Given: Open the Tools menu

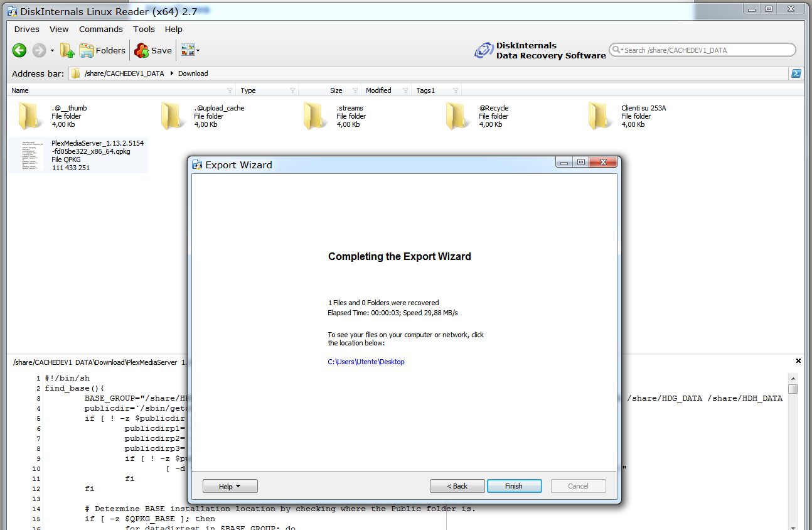Looking at the screenshot, I should pyautogui.click(x=144, y=29).
